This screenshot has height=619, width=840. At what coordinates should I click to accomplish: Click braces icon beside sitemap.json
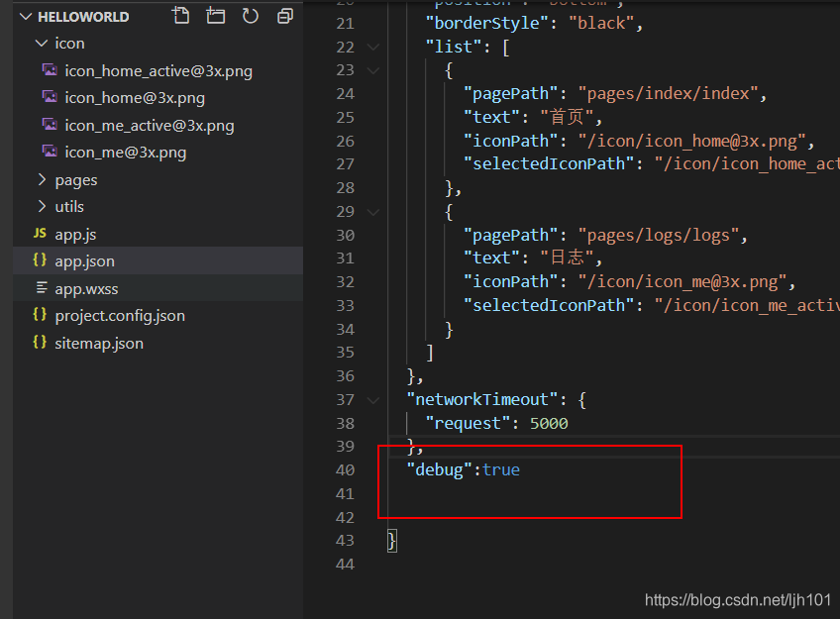click(40, 342)
